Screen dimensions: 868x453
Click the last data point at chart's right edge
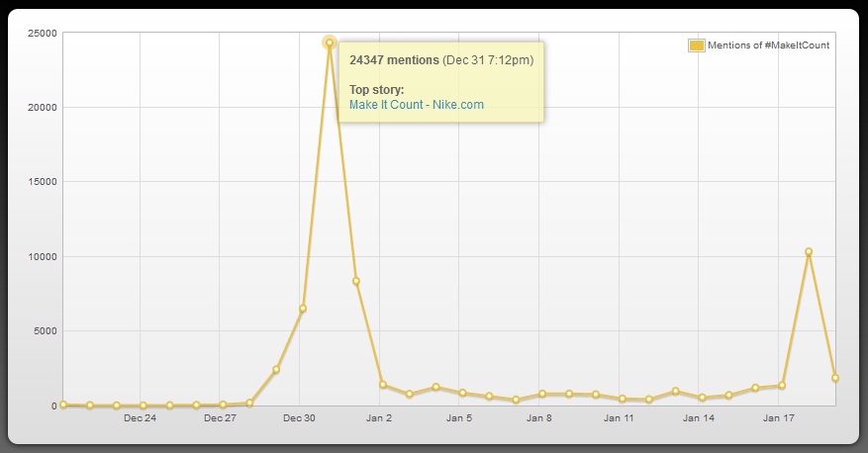pos(835,378)
